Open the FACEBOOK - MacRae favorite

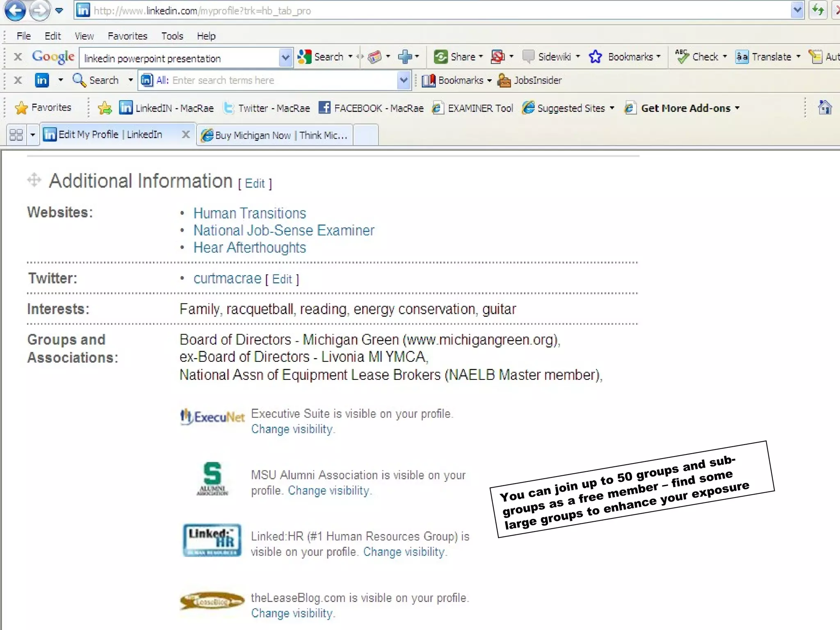371,108
